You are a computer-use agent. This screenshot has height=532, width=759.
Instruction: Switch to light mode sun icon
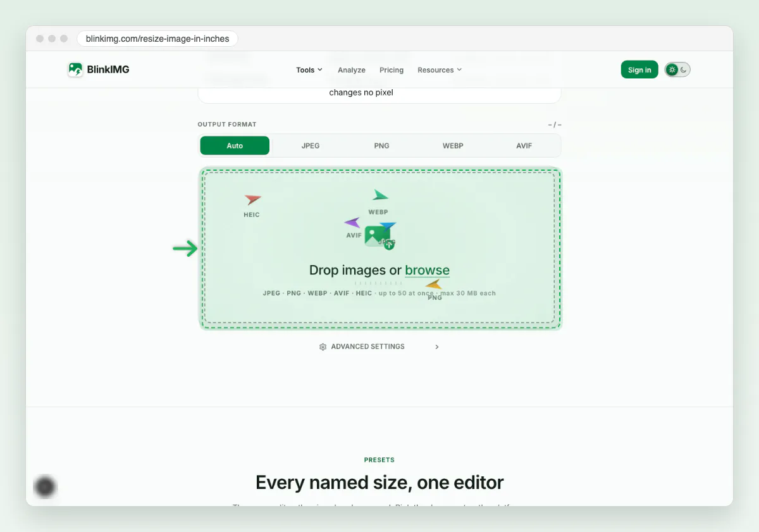click(672, 70)
